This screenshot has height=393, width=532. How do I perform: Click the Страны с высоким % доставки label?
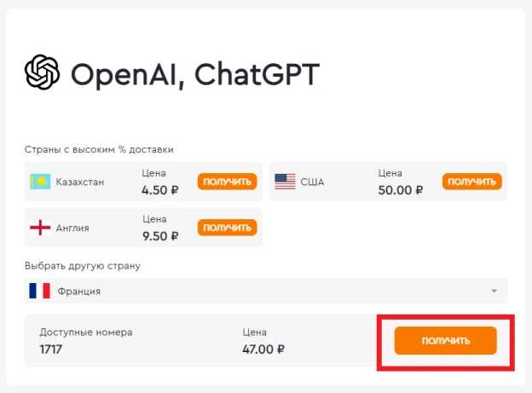[x=99, y=149]
